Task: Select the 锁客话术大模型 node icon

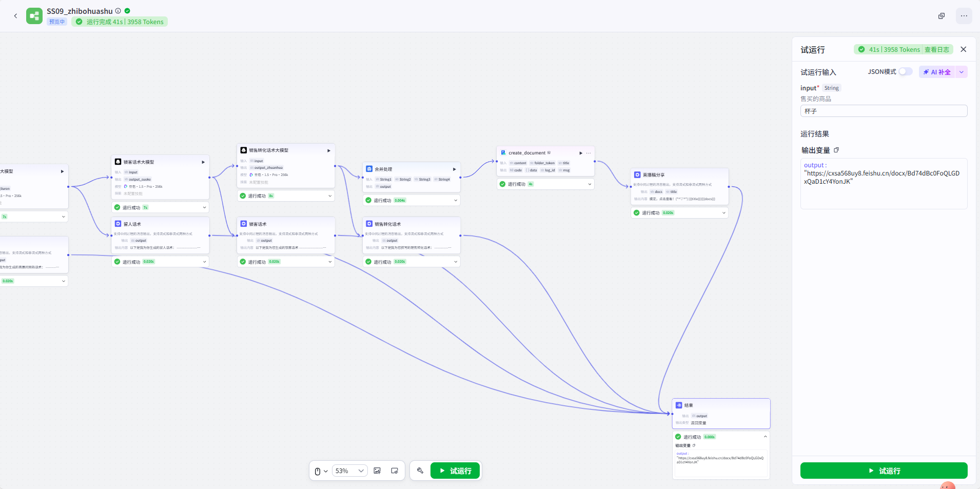Action: click(118, 162)
